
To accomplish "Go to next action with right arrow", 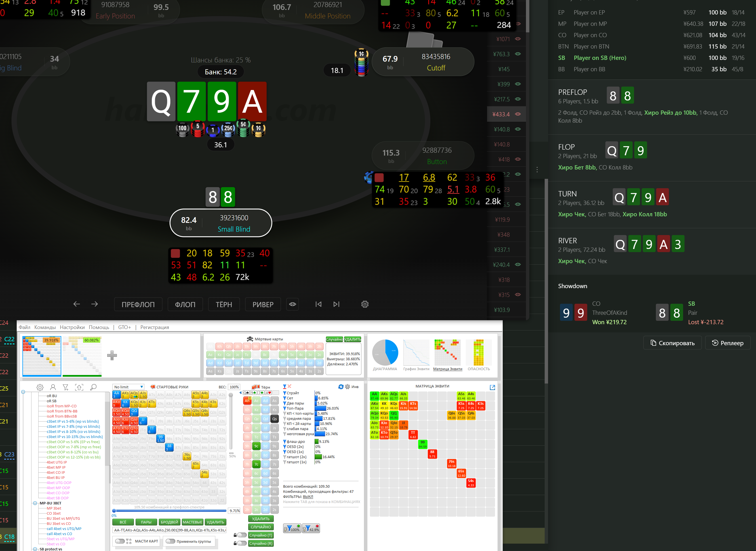I will (95, 304).
